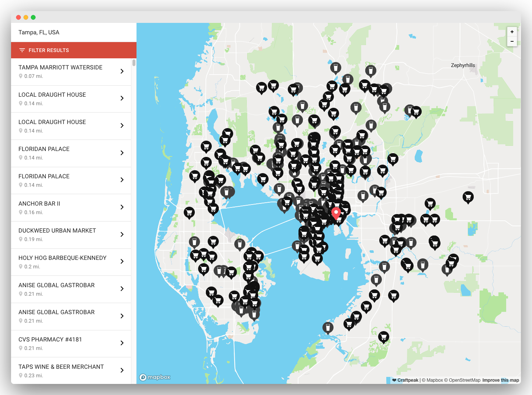The height and width of the screenshot is (395, 532).
Task: Zoom in the map with plus button
Action: 512,32
